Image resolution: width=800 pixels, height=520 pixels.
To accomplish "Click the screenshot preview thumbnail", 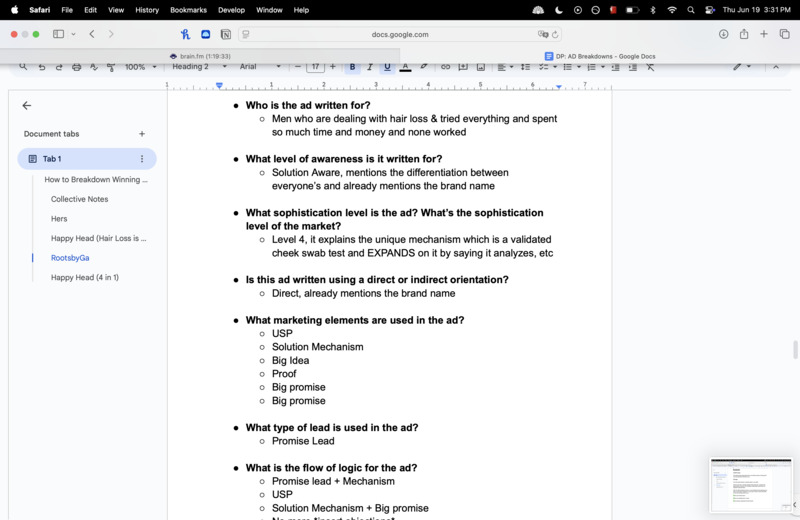I will click(x=751, y=485).
